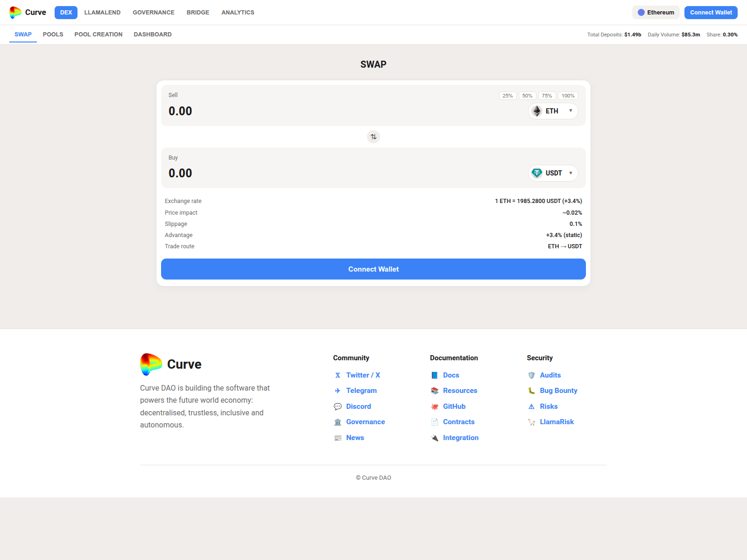The width and height of the screenshot is (747, 560).
Task: Open the GitHub link
Action: pos(454,406)
